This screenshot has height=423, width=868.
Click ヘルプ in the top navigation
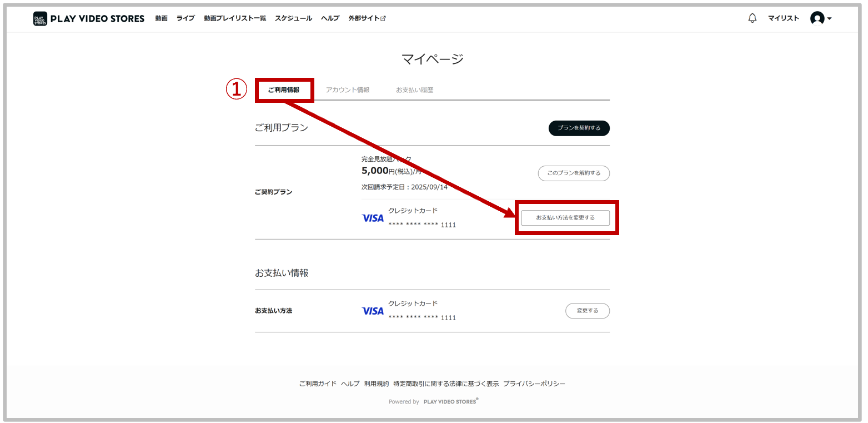pyautogui.click(x=330, y=18)
